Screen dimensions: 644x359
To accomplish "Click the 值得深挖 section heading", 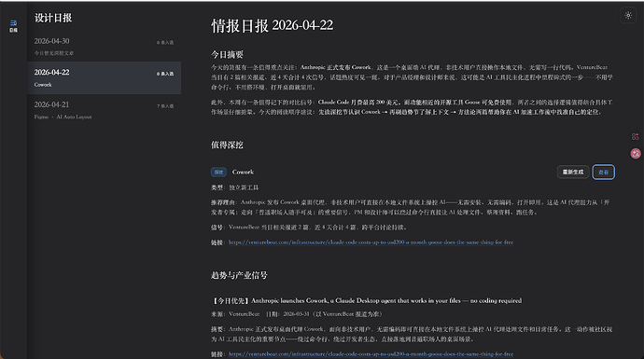I will [227, 145].
